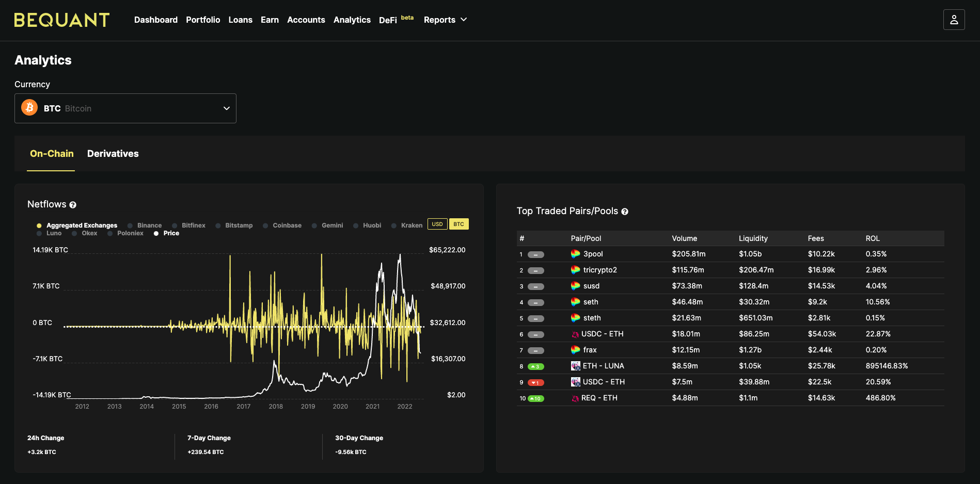Click the ETH - LUNA pair icon
Viewport: 980px width, 484px height.
click(575, 366)
